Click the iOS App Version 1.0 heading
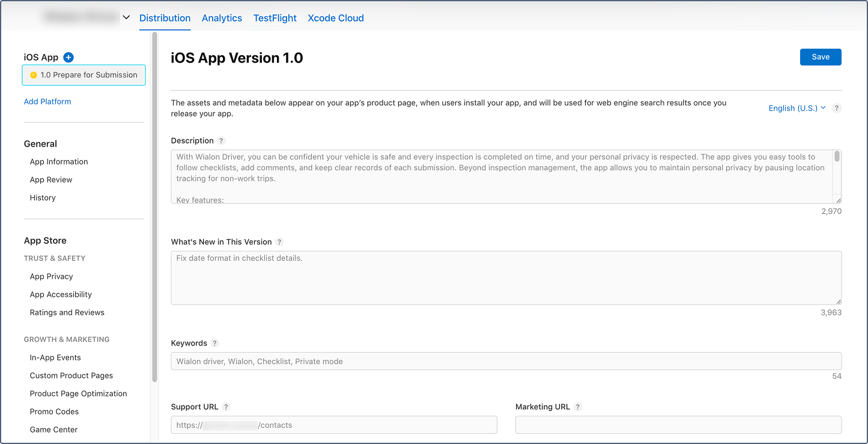The width and height of the screenshot is (868, 444). pos(237,58)
